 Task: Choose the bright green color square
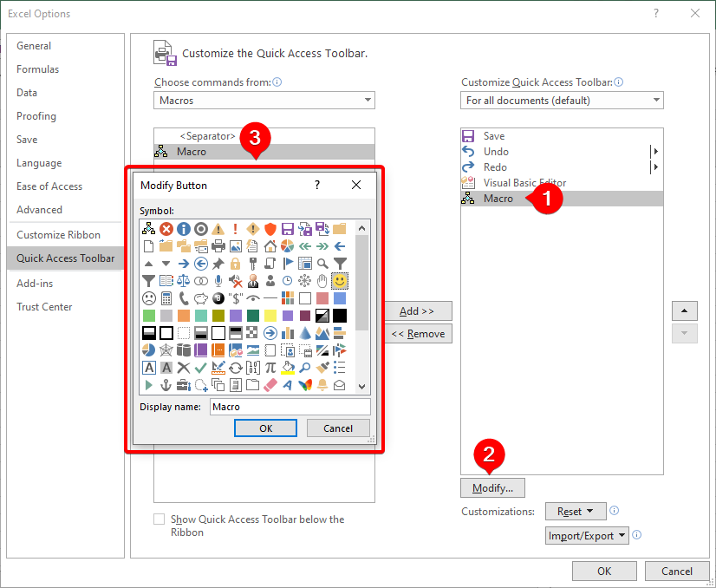pyautogui.click(x=149, y=315)
